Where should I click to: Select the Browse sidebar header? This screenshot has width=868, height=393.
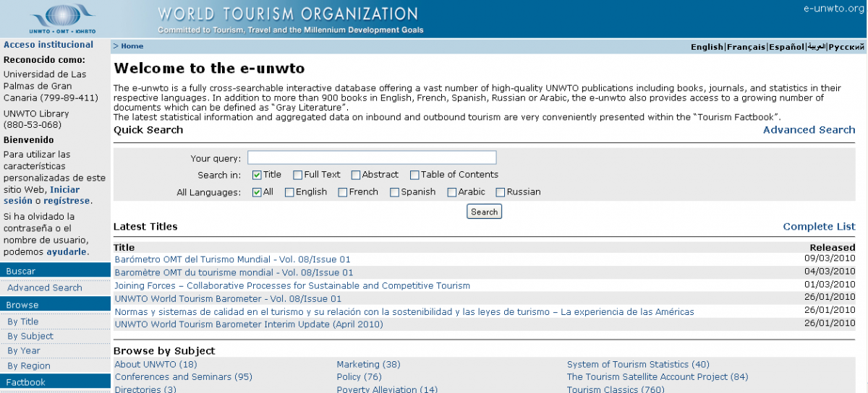55,305
